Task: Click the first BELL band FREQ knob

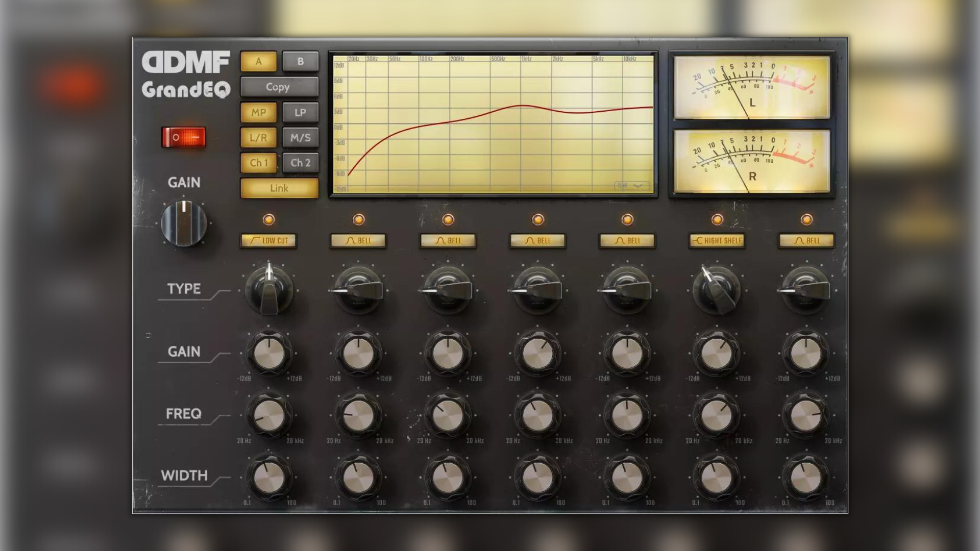Action: (358, 415)
